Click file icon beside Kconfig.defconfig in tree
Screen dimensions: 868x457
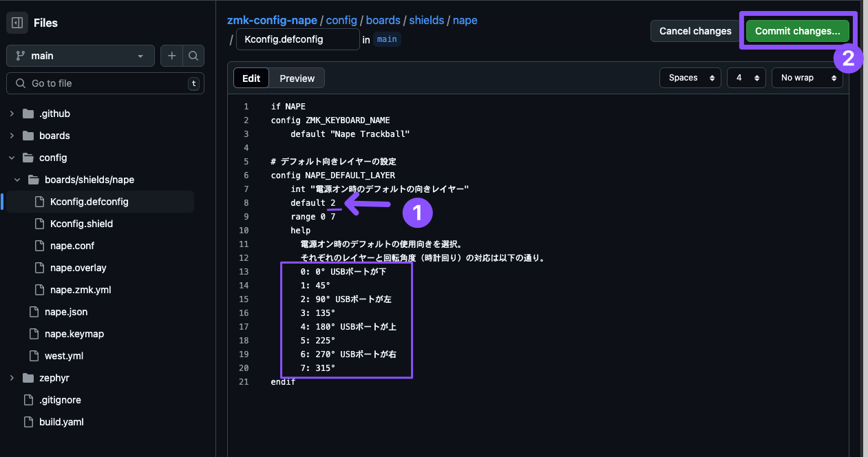[x=39, y=202]
